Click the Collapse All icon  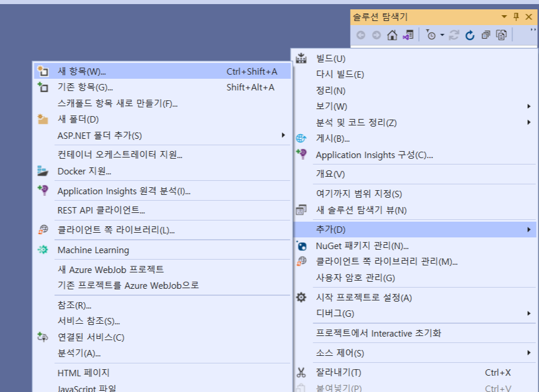click(486, 35)
